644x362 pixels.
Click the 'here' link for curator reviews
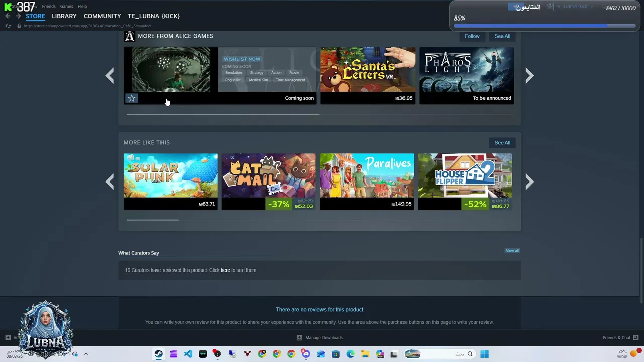[225, 270]
